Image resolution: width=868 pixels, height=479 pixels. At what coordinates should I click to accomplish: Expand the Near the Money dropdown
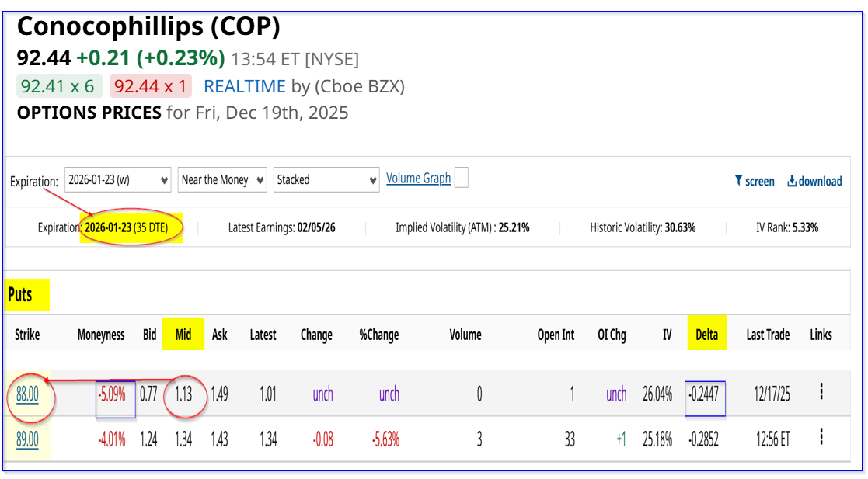point(222,179)
